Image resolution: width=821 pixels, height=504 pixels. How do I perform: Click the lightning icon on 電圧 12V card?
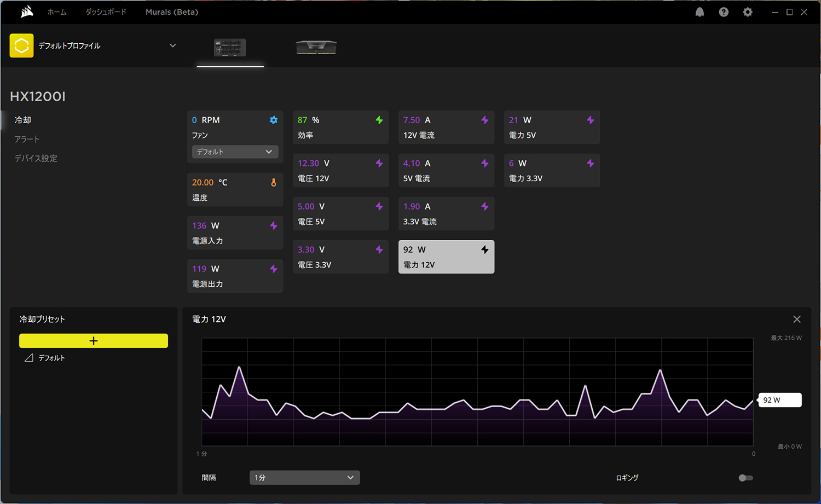(379, 163)
